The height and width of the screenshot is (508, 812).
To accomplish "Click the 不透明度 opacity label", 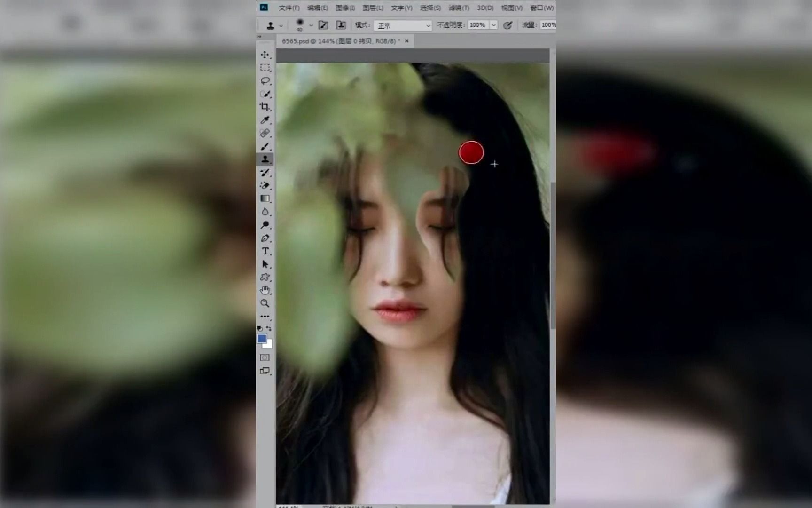I will coord(451,25).
